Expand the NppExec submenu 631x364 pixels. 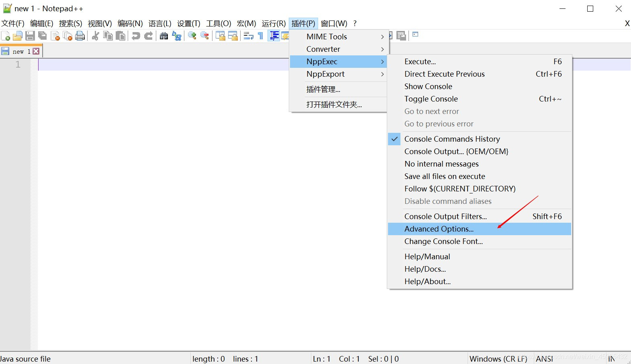[x=338, y=61]
